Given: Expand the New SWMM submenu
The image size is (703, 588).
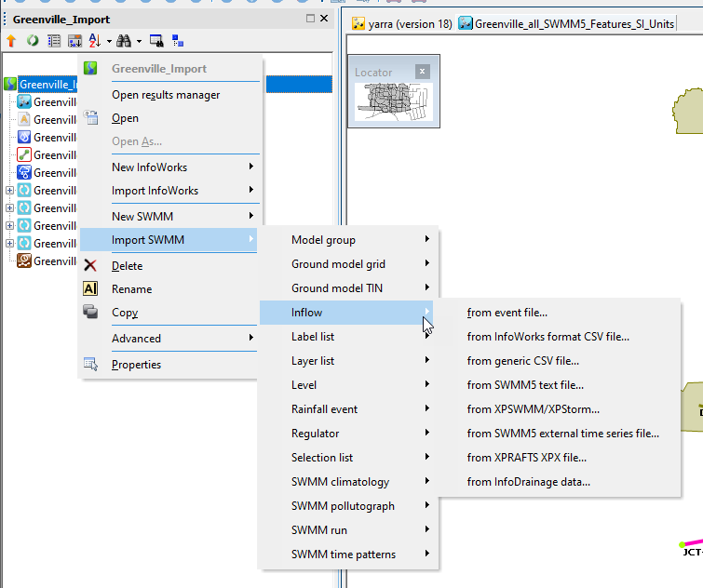Looking at the screenshot, I should pos(169,216).
